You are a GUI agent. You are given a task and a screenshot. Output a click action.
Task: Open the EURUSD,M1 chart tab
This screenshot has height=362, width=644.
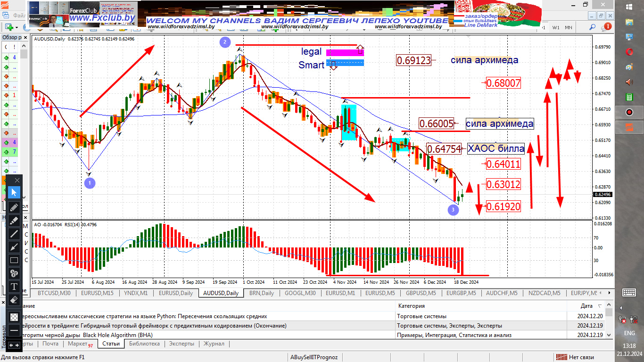click(340, 293)
